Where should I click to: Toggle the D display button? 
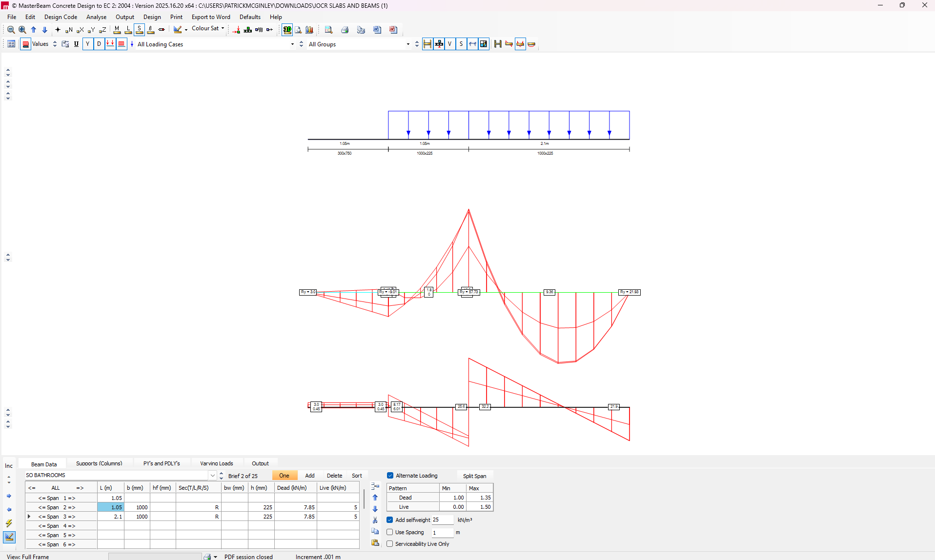pos(99,44)
